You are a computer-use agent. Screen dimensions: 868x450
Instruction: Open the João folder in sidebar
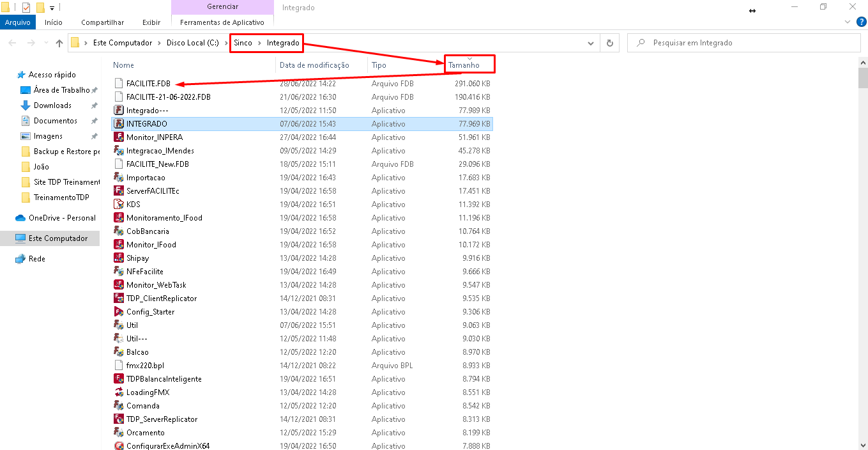point(41,167)
